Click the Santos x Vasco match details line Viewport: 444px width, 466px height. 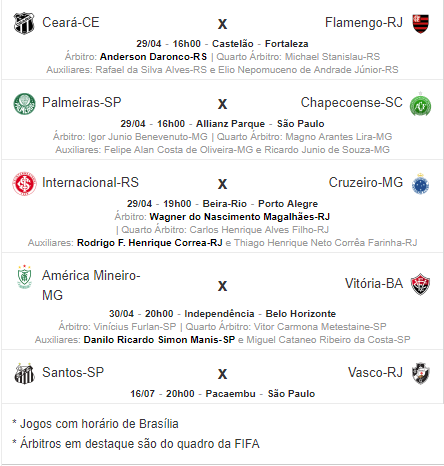pyautogui.click(x=222, y=394)
